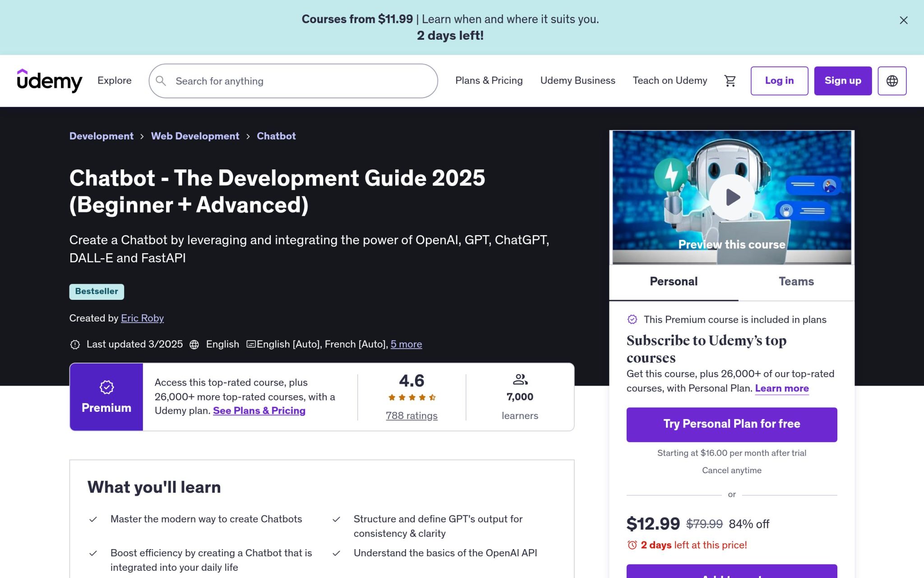This screenshot has width=924, height=578.
Task: Click the globe icon beside English
Action: point(194,345)
